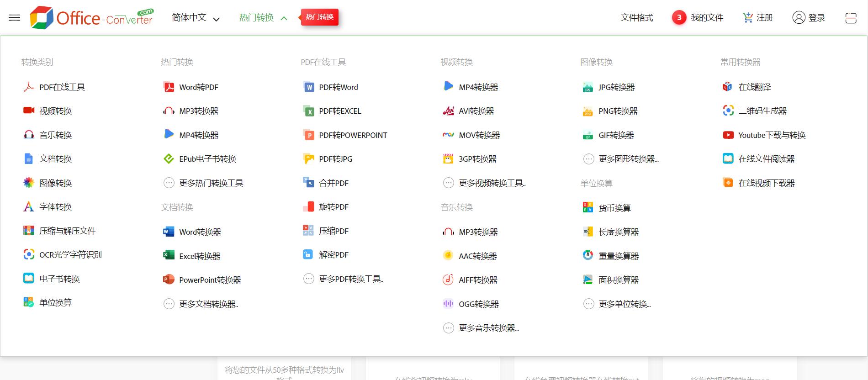The image size is (868, 380).
Task: Click the MOV转换器 icon
Action: pos(449,135)
